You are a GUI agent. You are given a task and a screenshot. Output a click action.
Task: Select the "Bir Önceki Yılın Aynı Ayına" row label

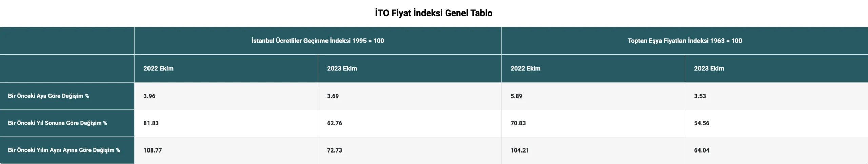click(64, 150)
